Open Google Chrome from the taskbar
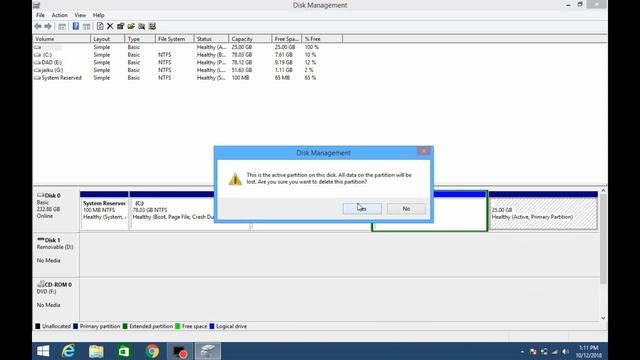 pyautogui.click(x=152, y=351)
